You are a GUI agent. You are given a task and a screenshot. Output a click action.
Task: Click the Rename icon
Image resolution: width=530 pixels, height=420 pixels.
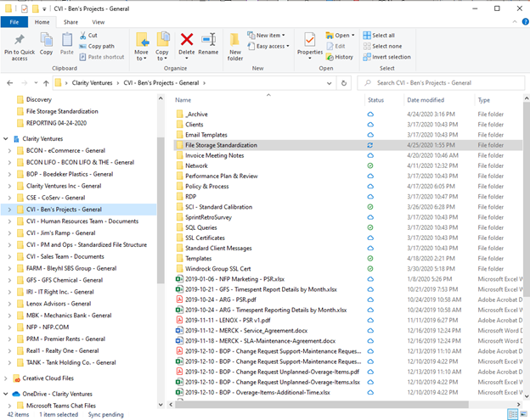click(209, 40)
